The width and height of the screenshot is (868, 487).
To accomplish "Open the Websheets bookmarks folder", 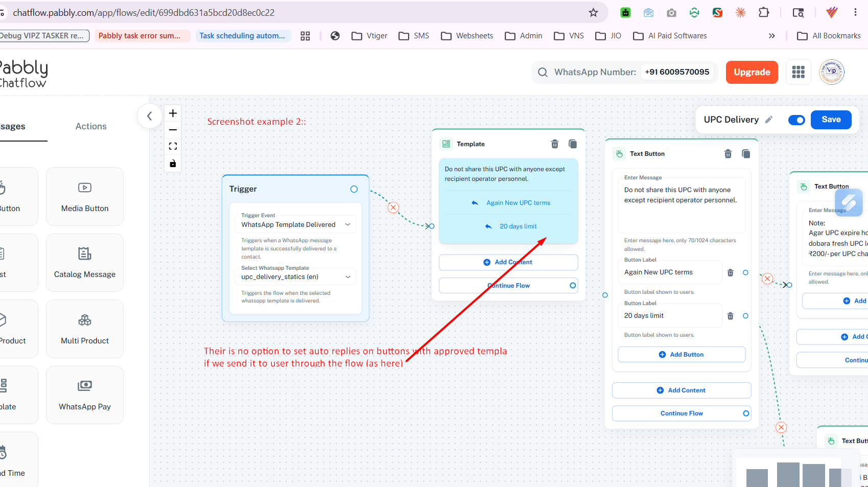I will 467,36.
